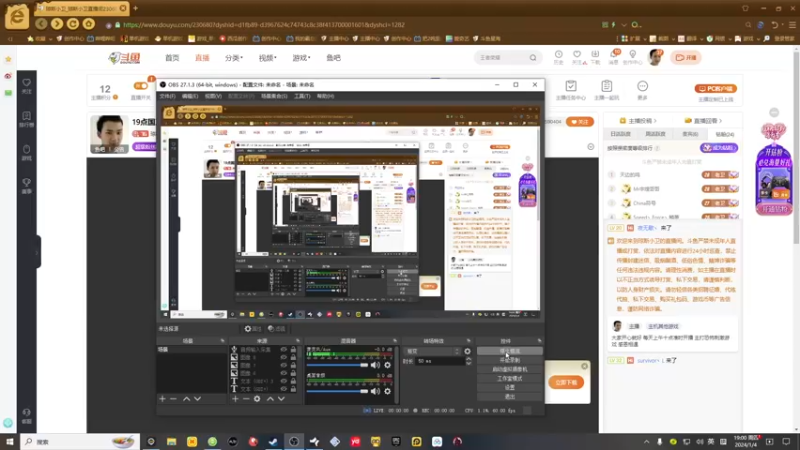Open Windows Start menu

(x=9, y=441)
